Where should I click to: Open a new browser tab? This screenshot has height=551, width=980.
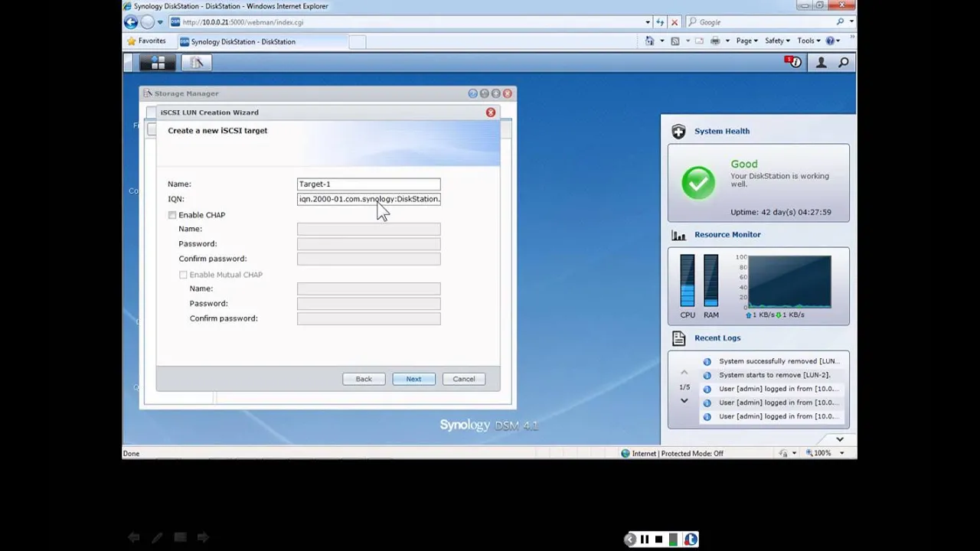(358, 41)
